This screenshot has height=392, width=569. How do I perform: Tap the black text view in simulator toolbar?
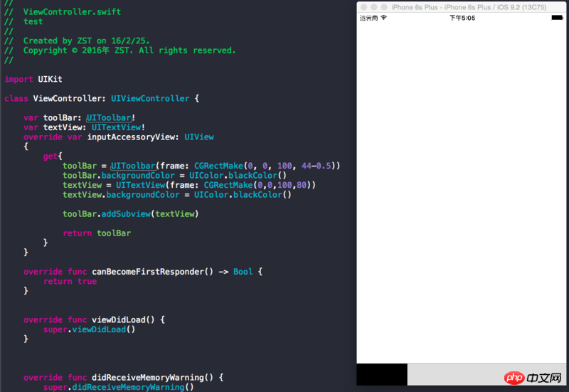click(382, 374)
